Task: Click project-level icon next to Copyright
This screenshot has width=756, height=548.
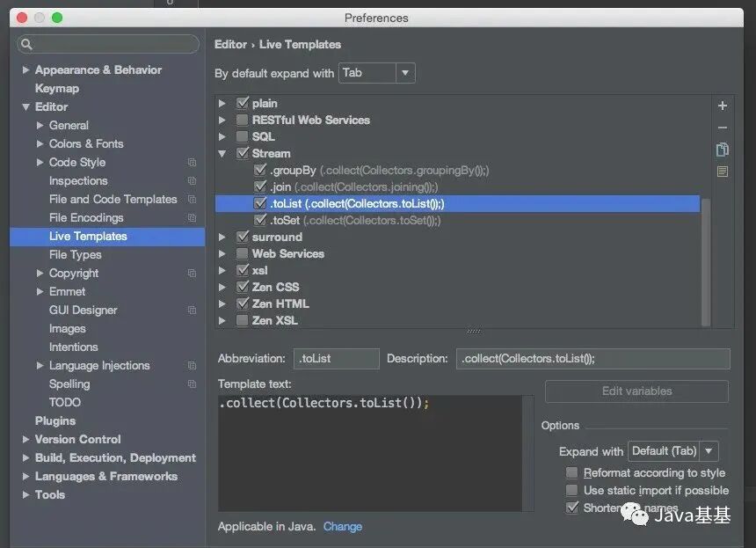Action: click(192, 273)
